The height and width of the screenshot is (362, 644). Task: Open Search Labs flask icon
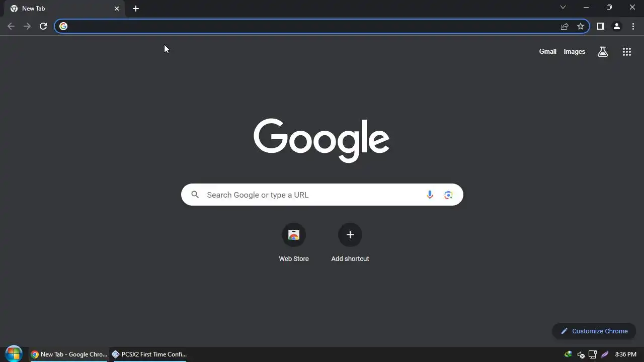[603, 51]
